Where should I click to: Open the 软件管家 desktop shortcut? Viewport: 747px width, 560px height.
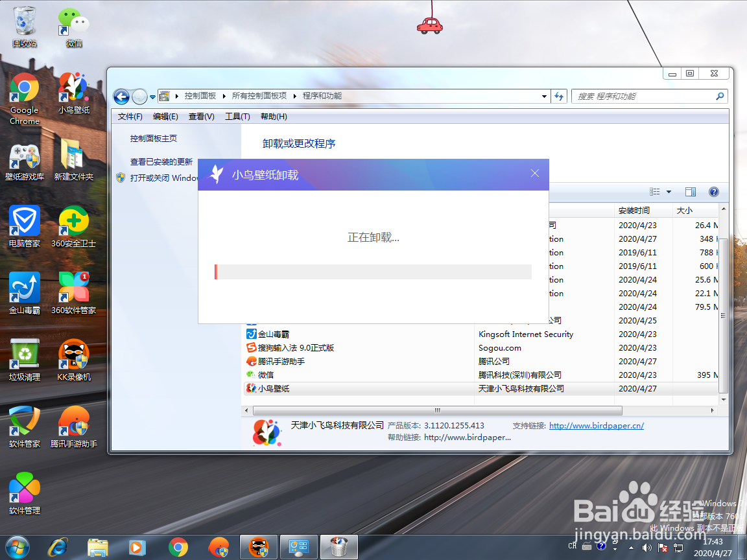pos(25,427)
